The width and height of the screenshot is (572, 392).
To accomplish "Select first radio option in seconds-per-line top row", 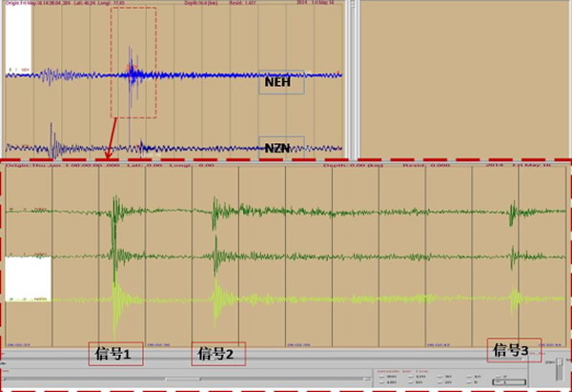I will pos(382,376).
